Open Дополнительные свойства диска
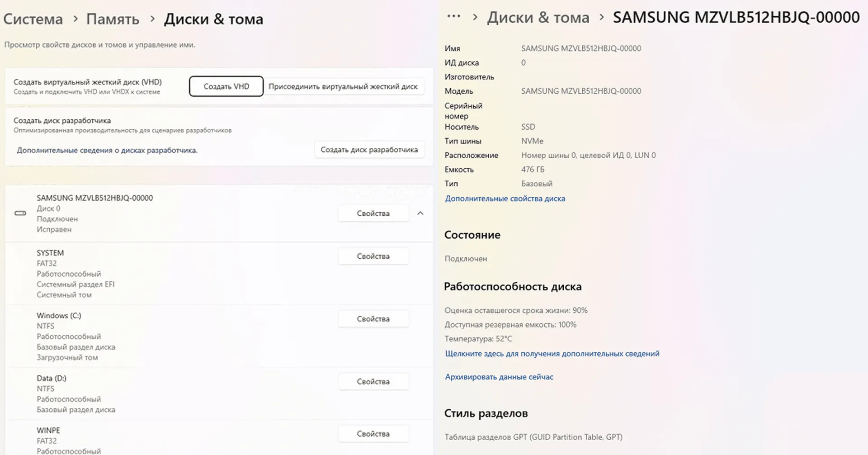 pos(505,198)
